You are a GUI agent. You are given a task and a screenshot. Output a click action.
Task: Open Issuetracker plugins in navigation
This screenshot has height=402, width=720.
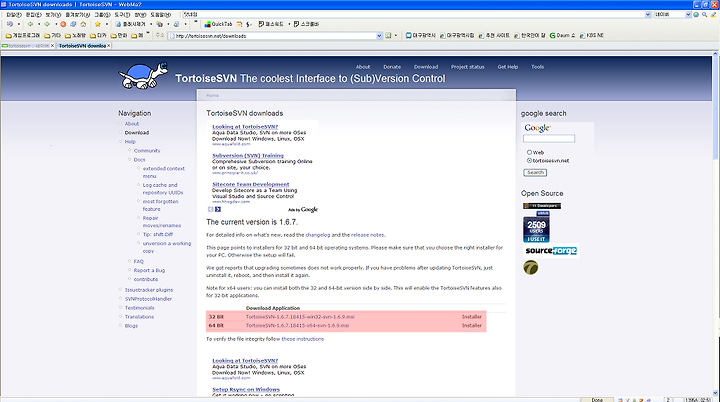pyautogui.click(x=149, y=290)
